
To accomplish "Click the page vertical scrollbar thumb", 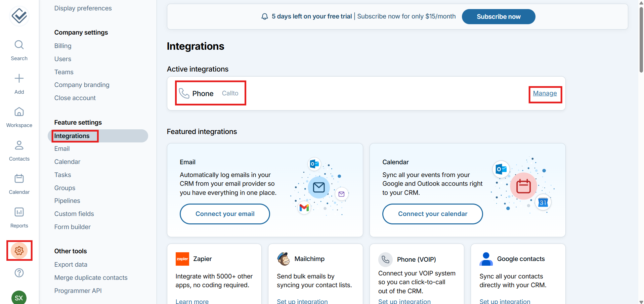I will (641, 40).
